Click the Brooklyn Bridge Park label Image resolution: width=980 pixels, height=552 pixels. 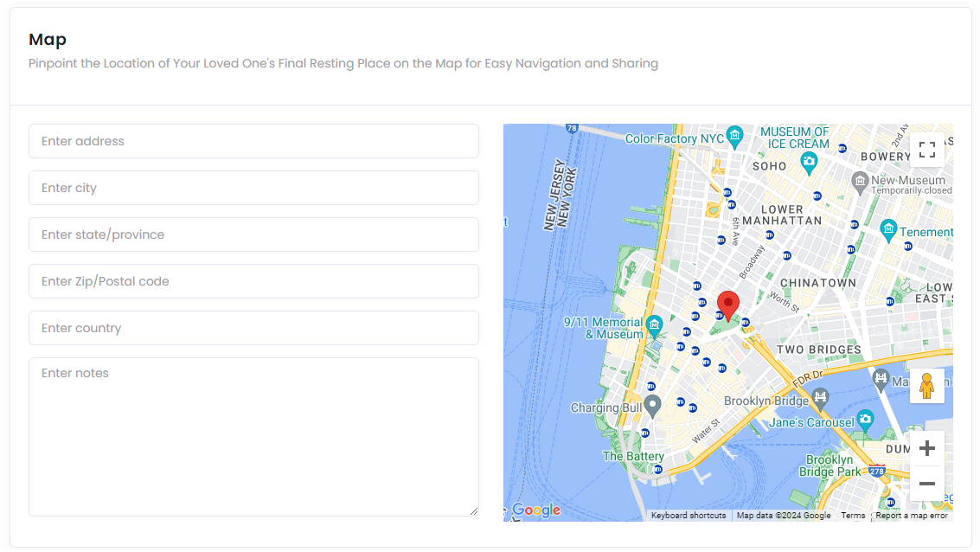coord(830,465)
